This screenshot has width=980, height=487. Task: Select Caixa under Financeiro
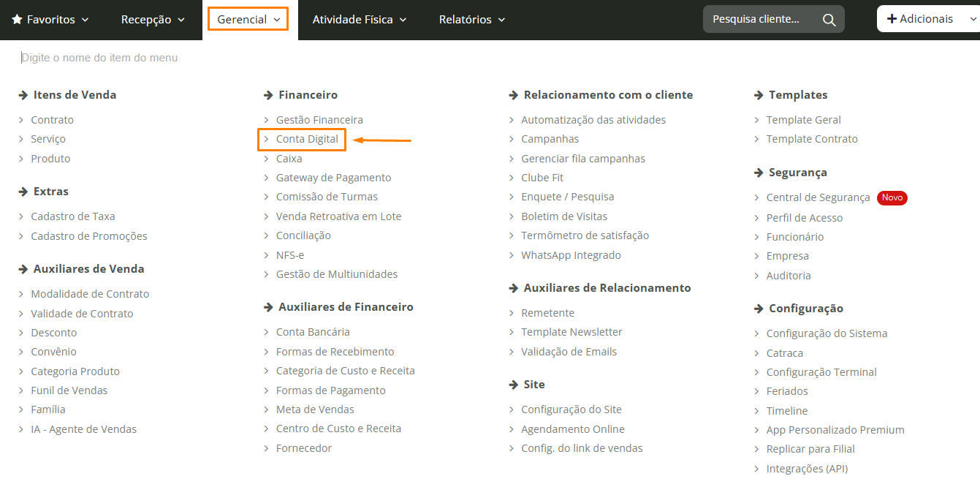(x=289, y=159)
